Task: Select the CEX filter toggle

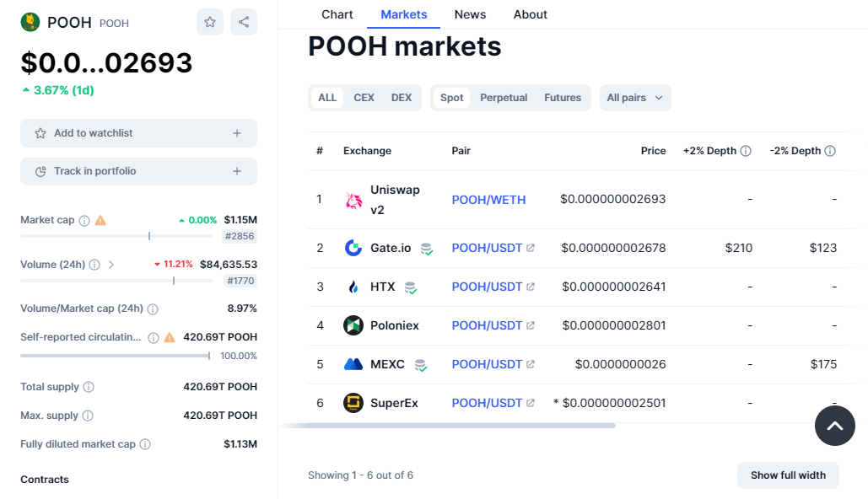Action: click(x=364, y=98)
